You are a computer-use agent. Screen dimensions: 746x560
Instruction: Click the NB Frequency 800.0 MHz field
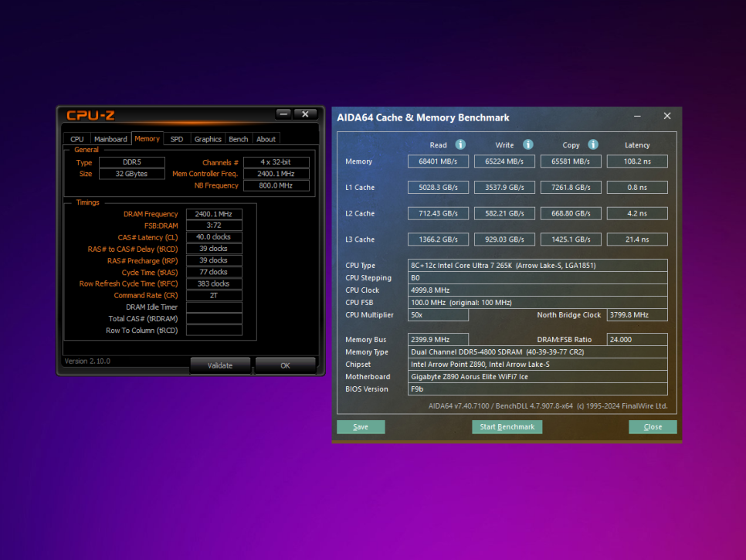coord(276,185)
